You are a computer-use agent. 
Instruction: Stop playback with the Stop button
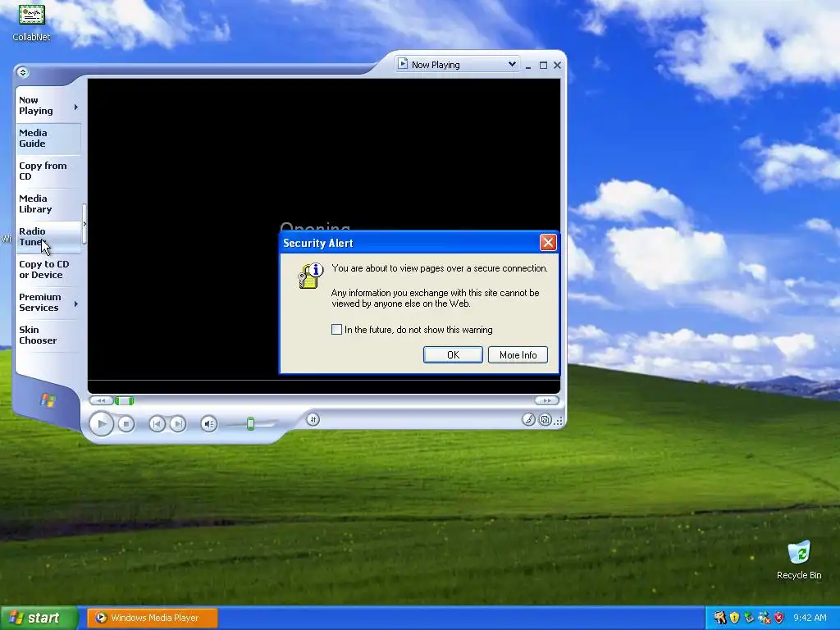126,424
